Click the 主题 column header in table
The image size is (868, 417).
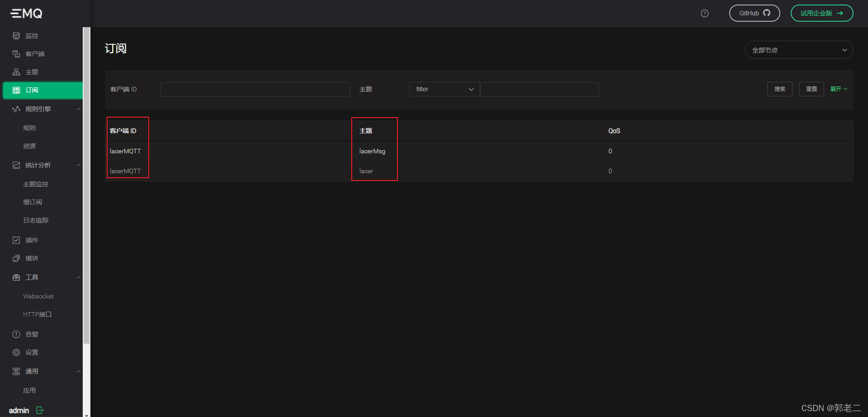click(366, 131)
